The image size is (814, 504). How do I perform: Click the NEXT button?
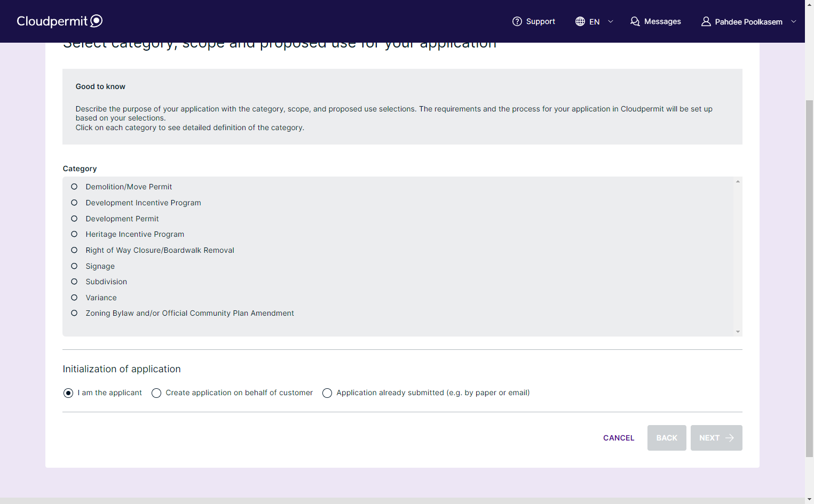716,438
